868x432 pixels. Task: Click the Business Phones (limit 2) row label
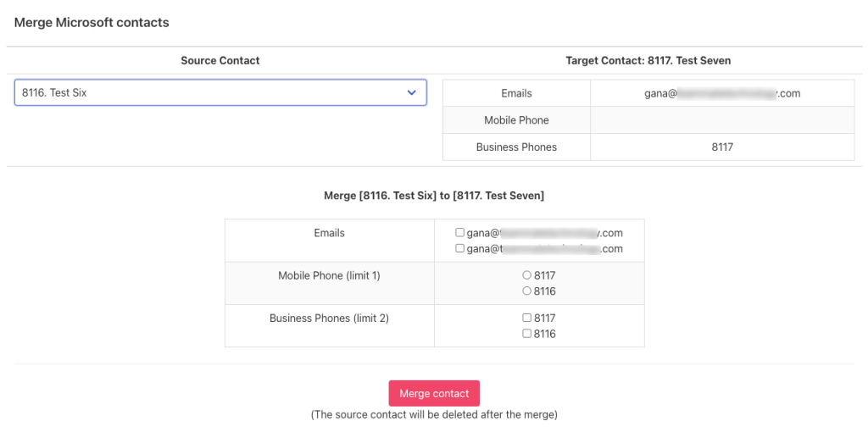tap(330, 318)
